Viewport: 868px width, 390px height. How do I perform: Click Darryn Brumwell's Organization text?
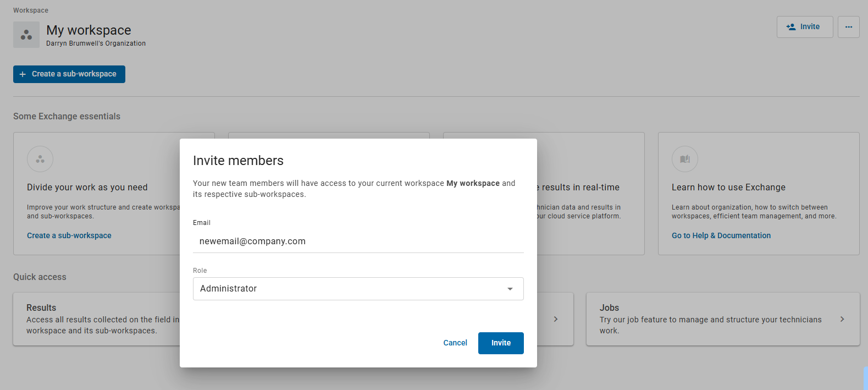click(x=96, y=43)
